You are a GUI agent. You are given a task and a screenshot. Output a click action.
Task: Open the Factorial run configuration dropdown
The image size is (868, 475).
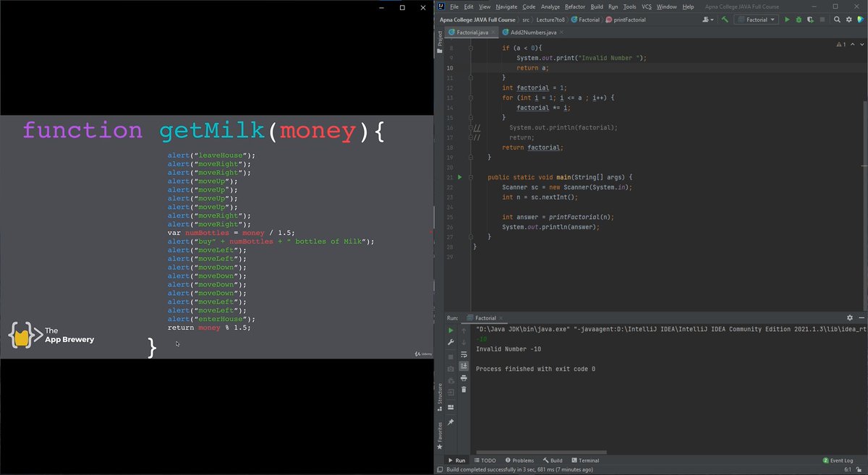[756, 20]
